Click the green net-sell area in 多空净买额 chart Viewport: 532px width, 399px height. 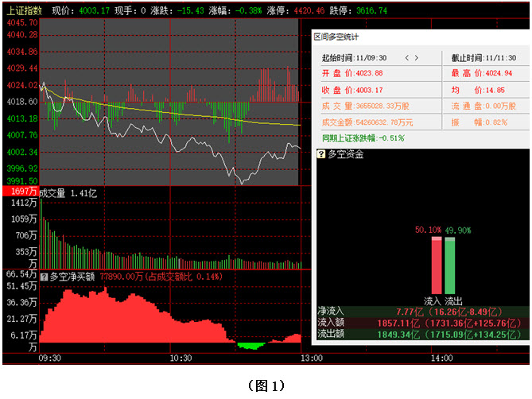(x=251, y=345)
